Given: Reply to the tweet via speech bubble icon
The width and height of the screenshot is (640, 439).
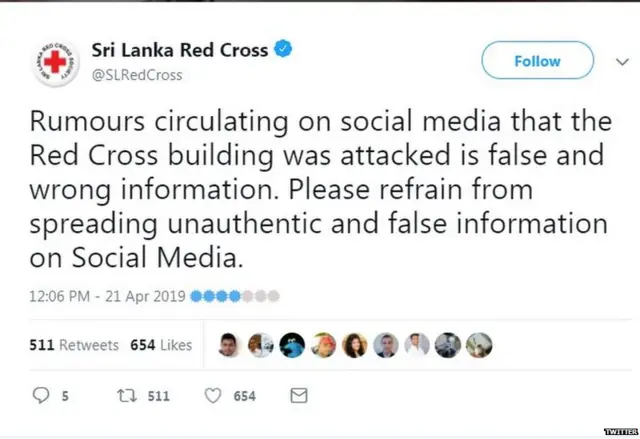Looking at the screenshot, I should (41, 396).
